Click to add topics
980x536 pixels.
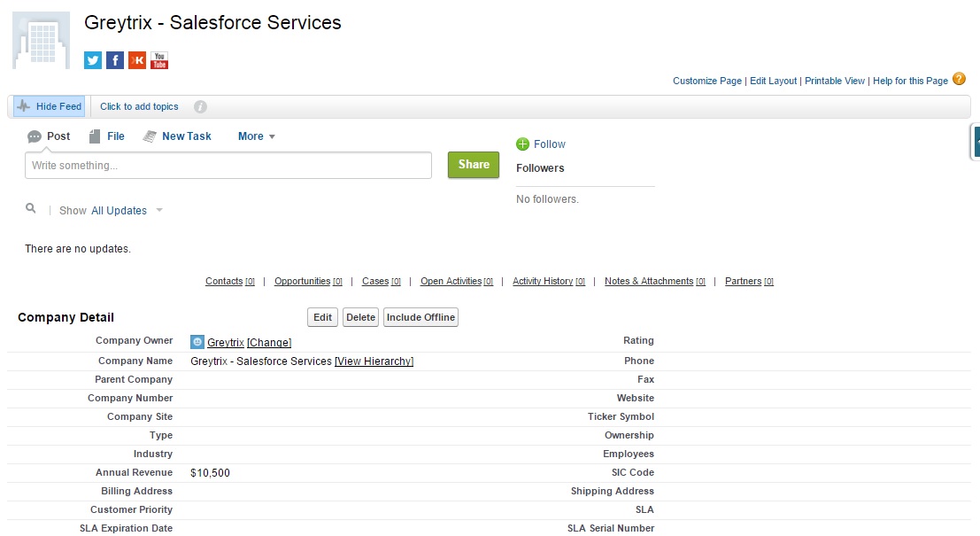pos(139,106)
